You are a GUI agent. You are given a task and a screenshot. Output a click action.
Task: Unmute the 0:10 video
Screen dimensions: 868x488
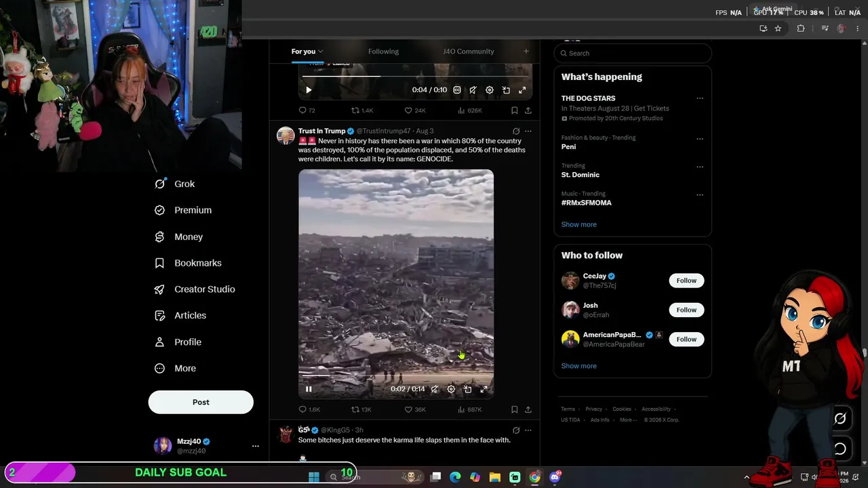click(473, 89)
